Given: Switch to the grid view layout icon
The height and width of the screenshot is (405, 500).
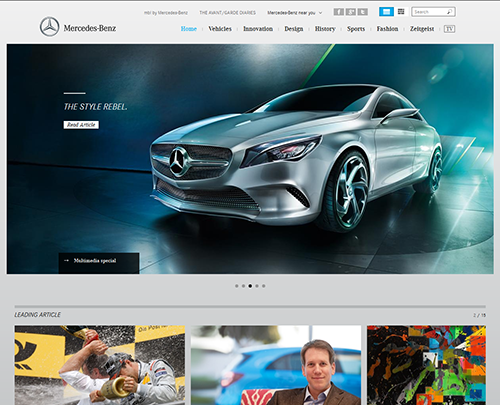Looking at the screenshot, I should [401, 12].
